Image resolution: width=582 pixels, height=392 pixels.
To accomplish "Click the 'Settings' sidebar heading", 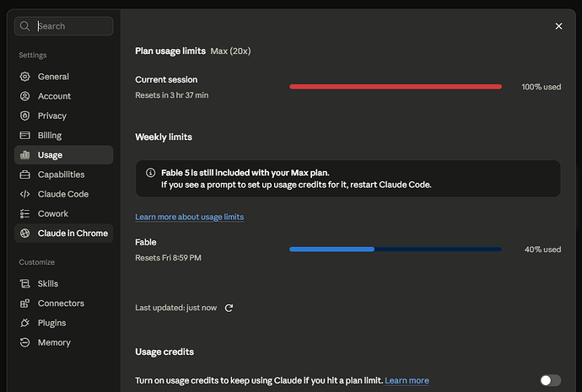I will click(x=33, y=56).
